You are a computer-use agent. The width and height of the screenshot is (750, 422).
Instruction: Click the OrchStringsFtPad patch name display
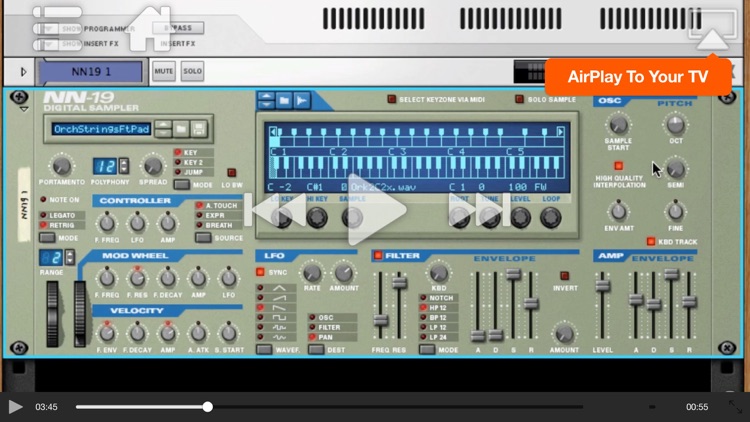(x=101, y=129)
